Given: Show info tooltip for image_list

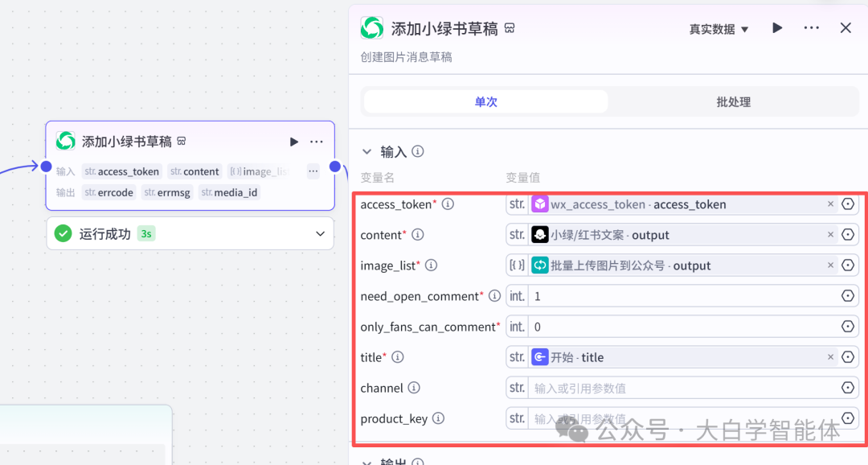Looking at the screenshot, I should 431,265.
